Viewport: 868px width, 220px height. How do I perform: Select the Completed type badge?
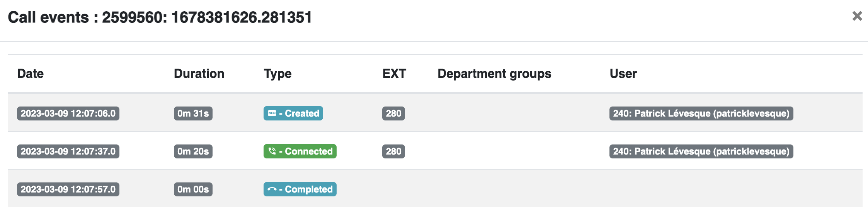(300, 189)
